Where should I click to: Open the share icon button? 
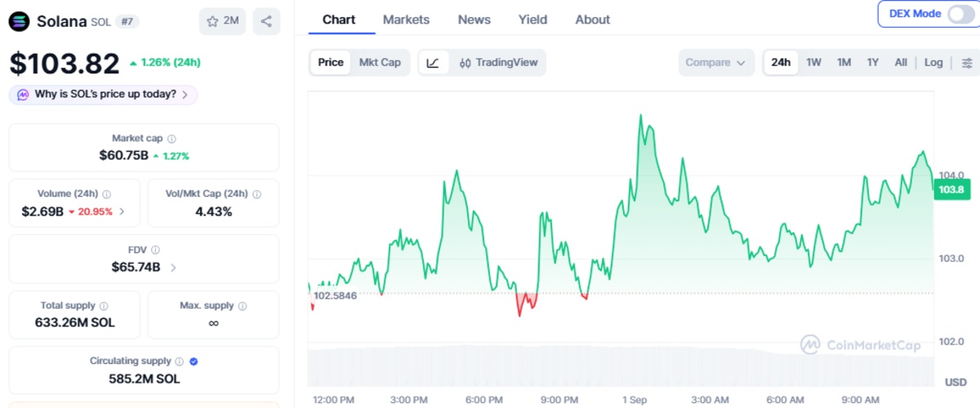(x=266, y=21)
